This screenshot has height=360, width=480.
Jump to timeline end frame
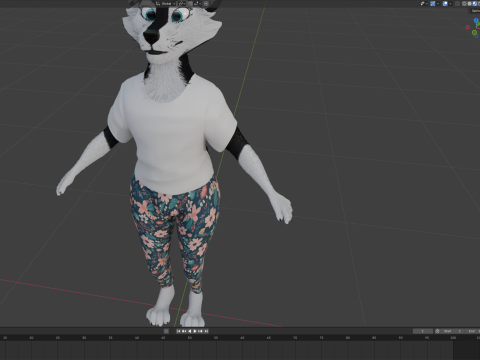pos(206,331)
